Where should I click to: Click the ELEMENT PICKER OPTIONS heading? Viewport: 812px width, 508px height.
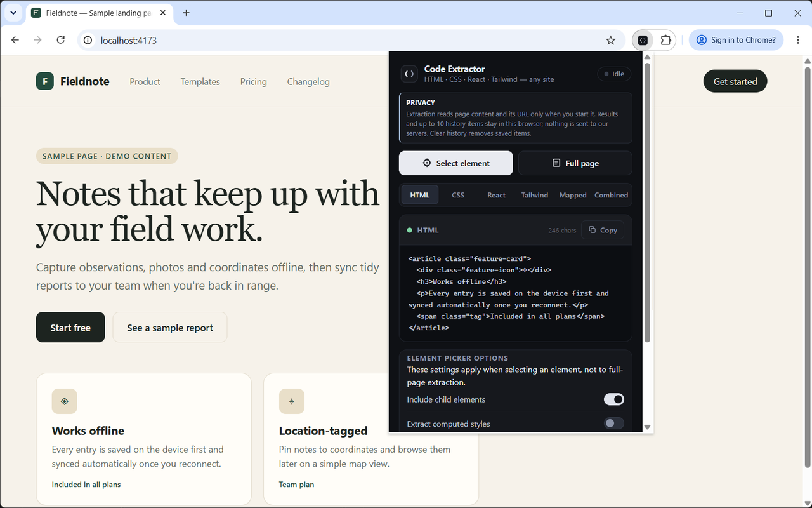point(457,358)
